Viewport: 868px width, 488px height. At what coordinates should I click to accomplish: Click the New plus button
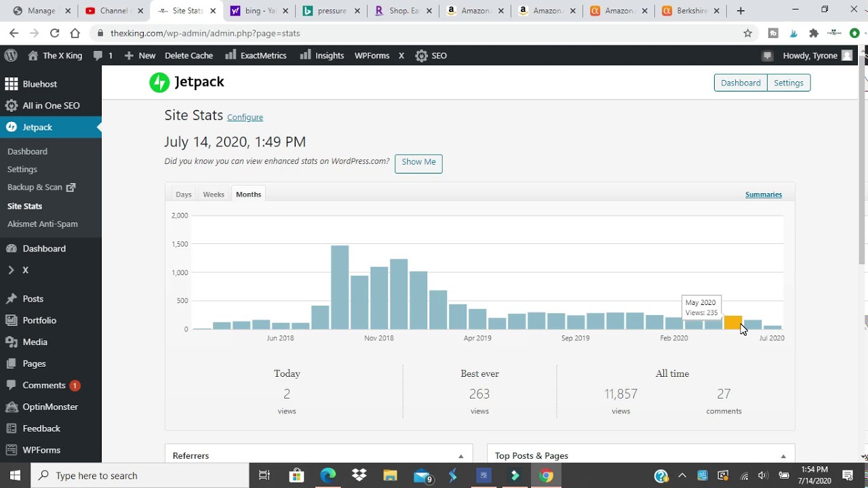pyautogui.click(x=140, y=56)
